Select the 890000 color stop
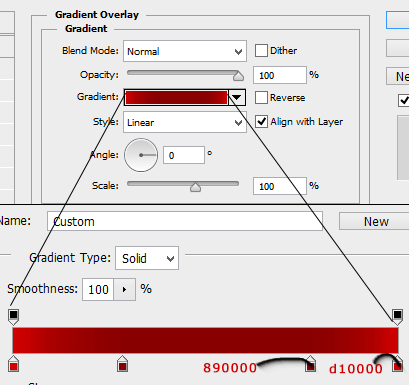The image size is (409, 385). tap(311, 364)
